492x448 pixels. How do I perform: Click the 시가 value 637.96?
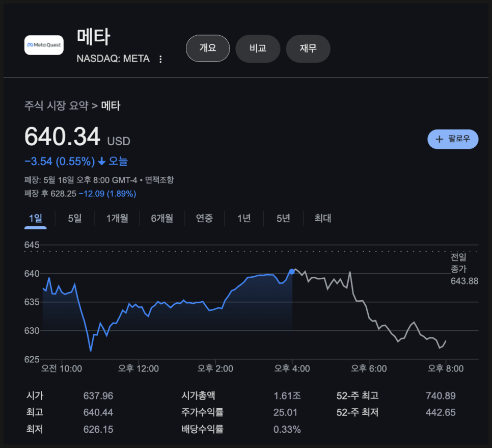[98, 396]
